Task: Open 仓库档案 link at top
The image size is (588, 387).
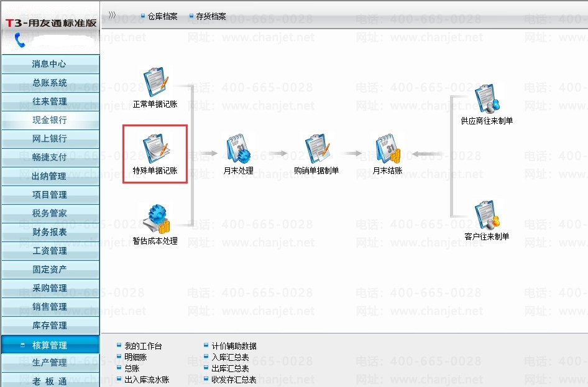Action: point(162,16)
